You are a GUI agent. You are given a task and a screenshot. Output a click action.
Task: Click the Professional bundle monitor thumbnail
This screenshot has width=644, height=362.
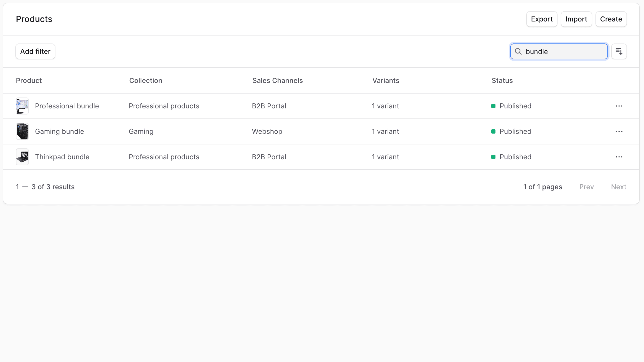pos(22,106)
